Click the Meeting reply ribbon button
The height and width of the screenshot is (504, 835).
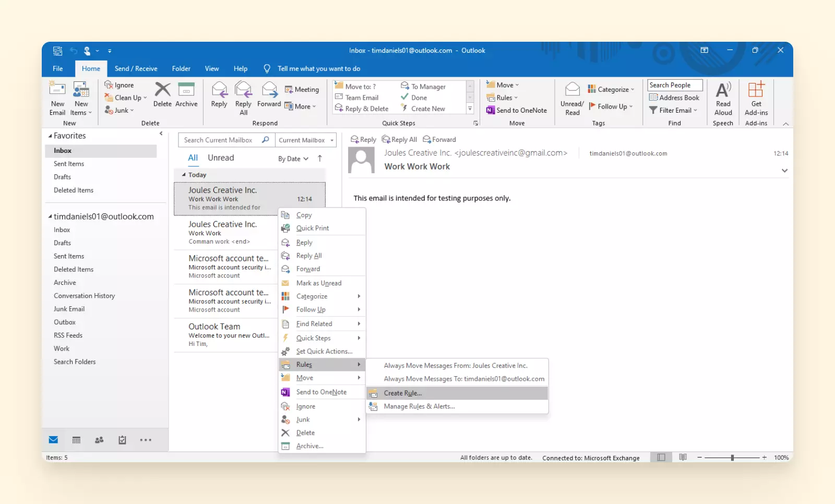302,90
